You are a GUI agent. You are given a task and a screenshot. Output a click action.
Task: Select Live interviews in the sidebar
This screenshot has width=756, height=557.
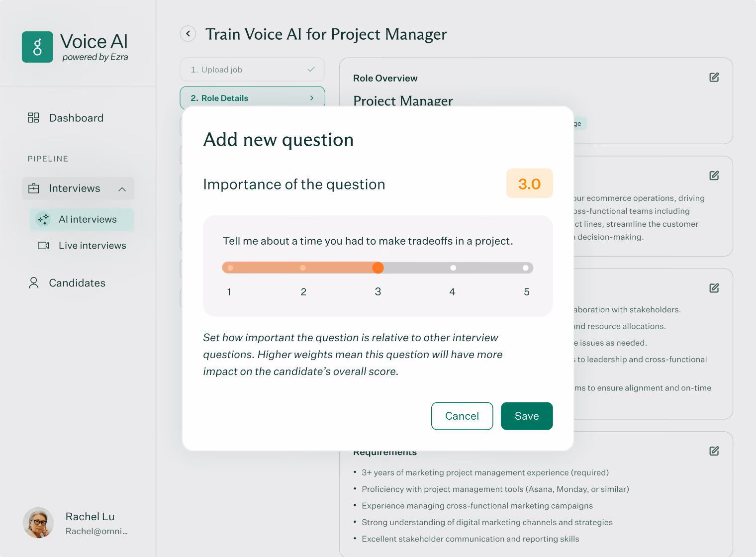click(x=82, y=246)
